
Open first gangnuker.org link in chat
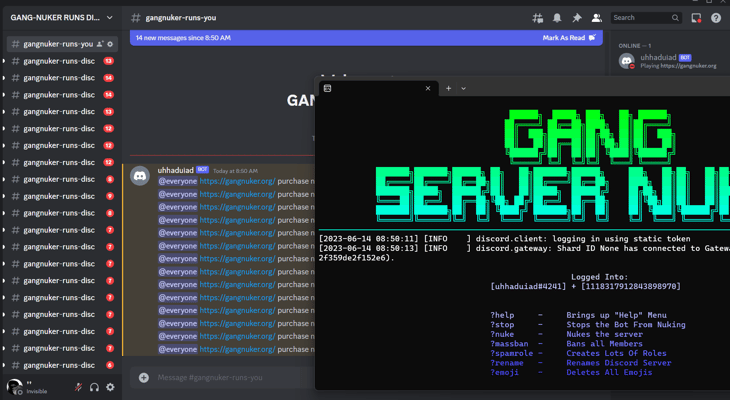click(x=237, y=181)
